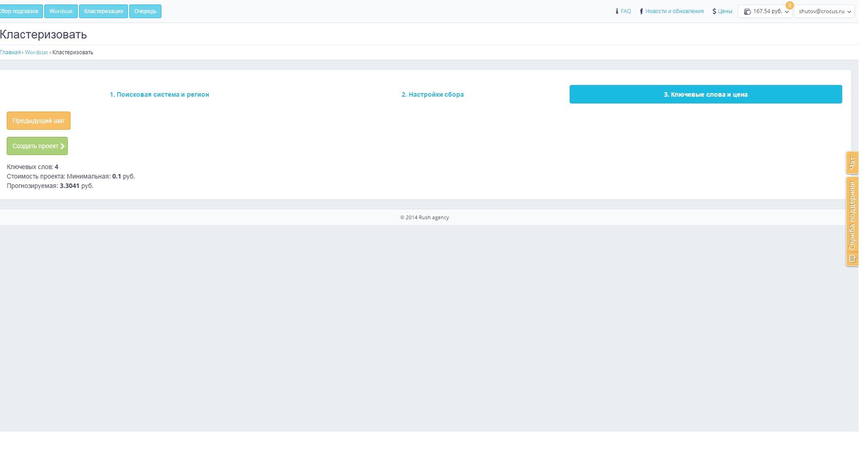Switch to step 1 Поисковая система и регион

pos(159,94)
